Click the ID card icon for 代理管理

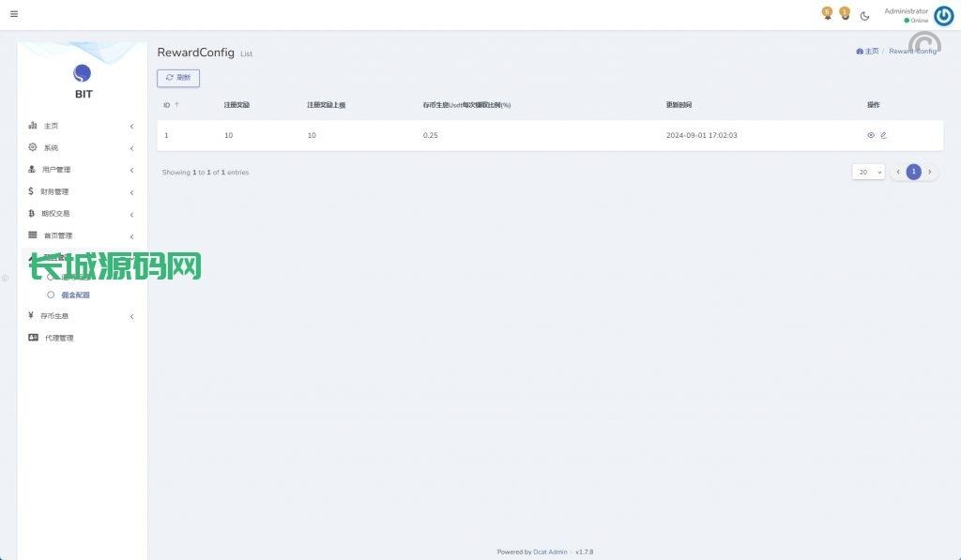[x=33, y=338]
